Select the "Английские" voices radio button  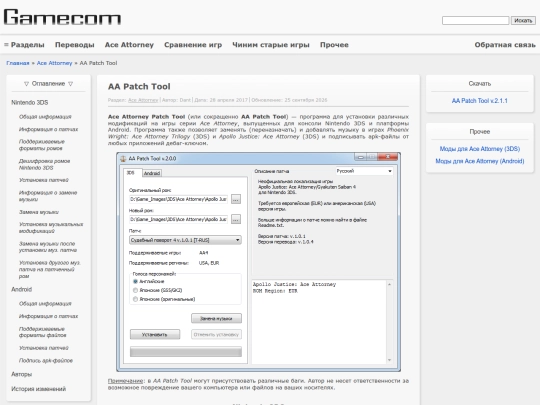135,281
